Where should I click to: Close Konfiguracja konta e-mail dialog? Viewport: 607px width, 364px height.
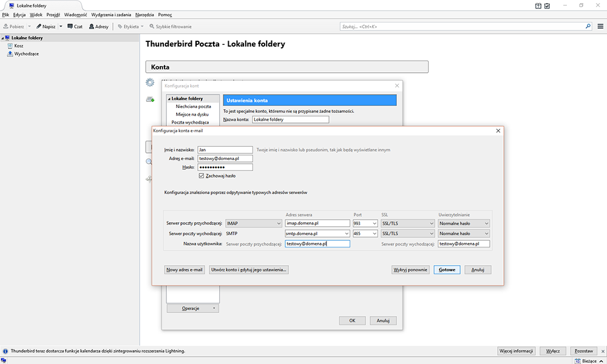498,131
